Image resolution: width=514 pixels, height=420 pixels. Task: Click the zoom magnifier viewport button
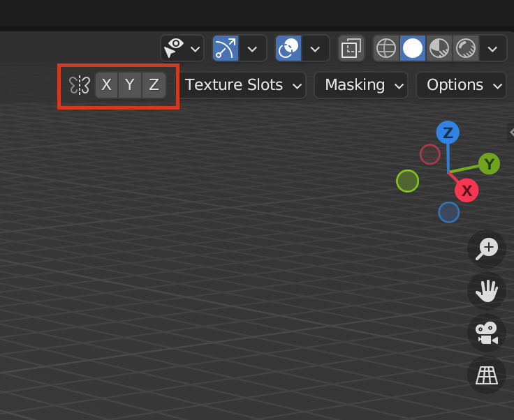pos(486,248)
